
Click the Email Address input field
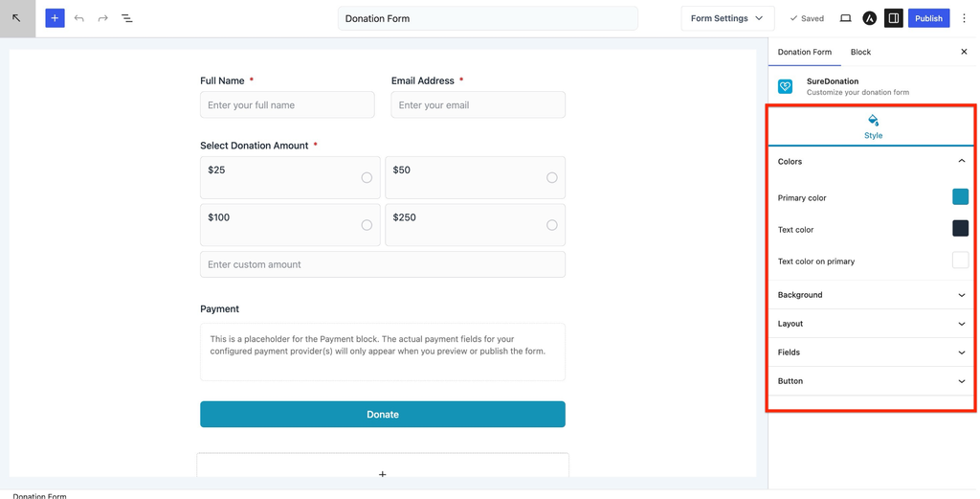pyautogui.click(x=479, y=104)
